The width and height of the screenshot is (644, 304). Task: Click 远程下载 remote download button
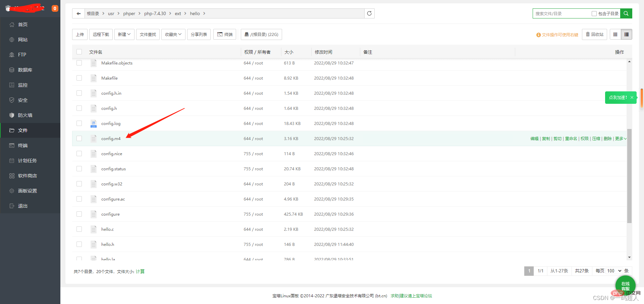point(101,34)
